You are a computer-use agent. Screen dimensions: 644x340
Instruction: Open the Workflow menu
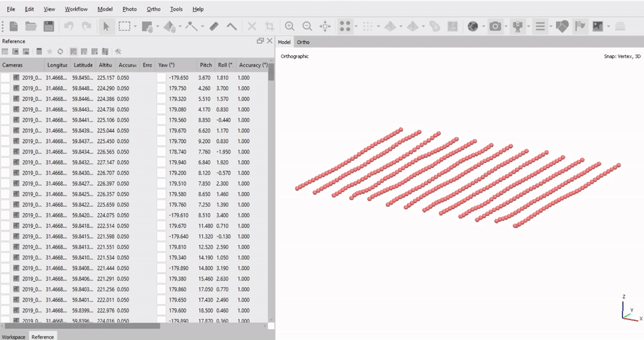76,9
